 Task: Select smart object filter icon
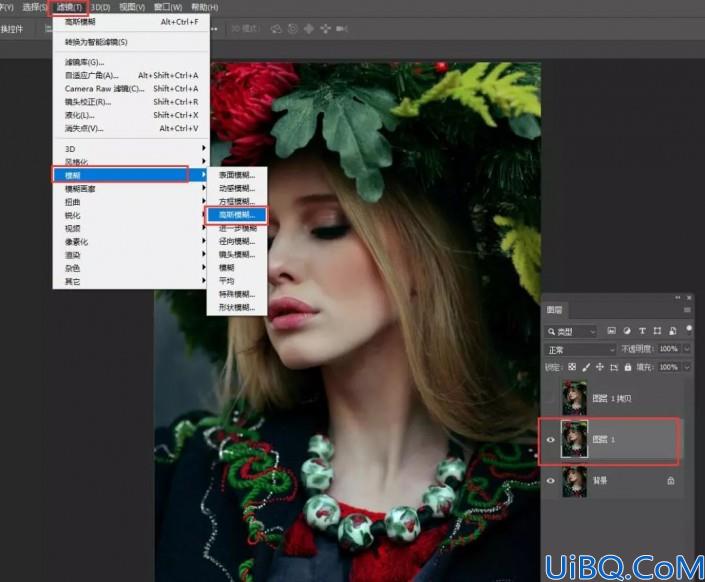pos(673,331)
